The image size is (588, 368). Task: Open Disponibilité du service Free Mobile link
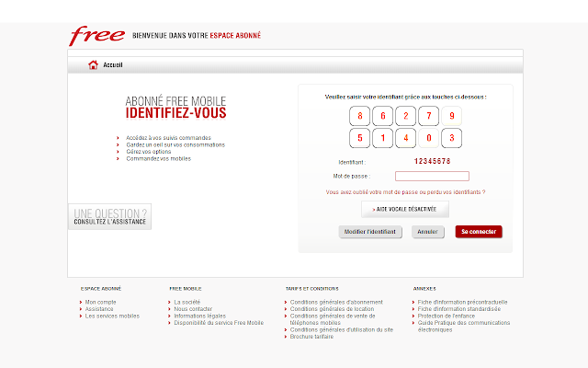[219, 323]
